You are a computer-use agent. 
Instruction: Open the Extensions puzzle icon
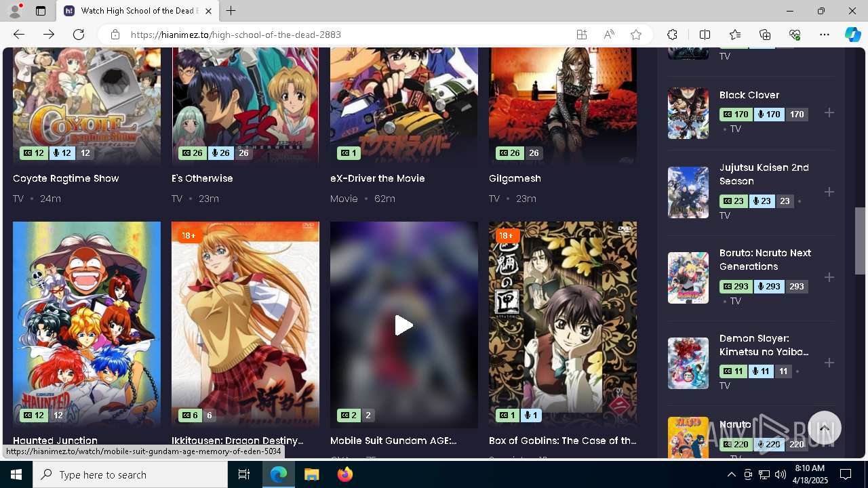(672, 35)
